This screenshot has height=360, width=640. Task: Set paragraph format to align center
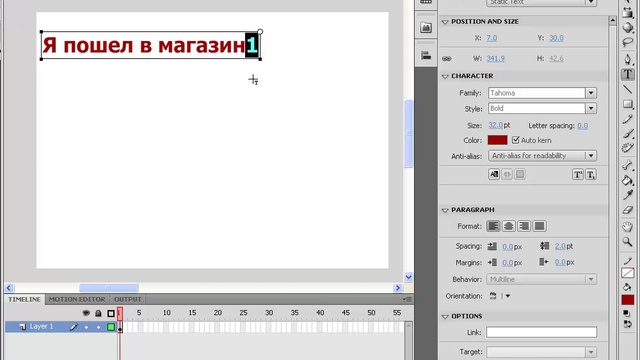coord(509,226)
